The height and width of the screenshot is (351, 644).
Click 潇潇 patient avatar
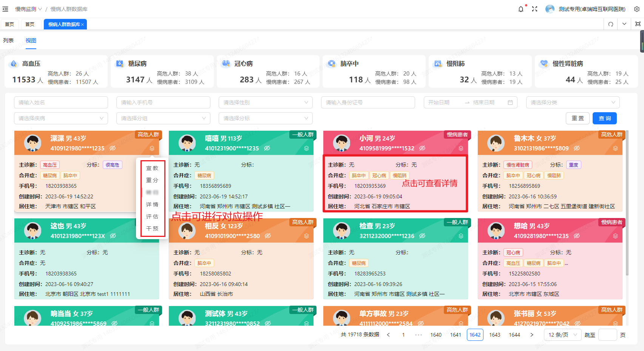[32, 143]
